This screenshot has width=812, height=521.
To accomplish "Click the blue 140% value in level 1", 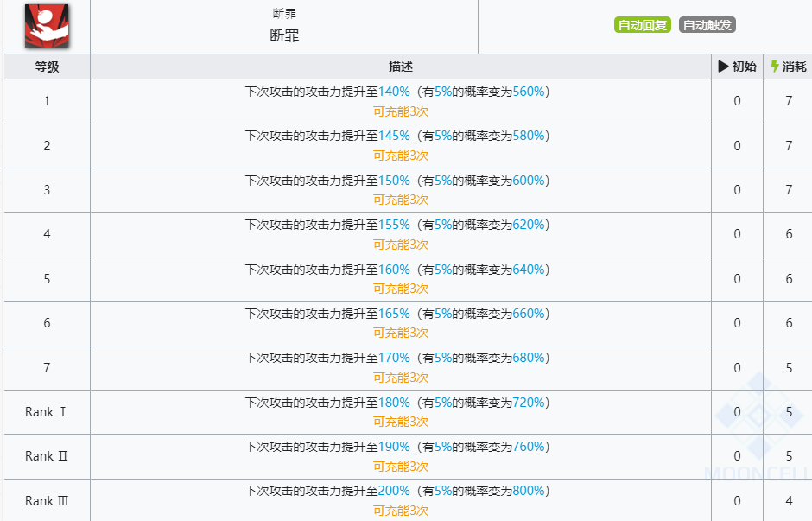I will click(x=394, y=92).
